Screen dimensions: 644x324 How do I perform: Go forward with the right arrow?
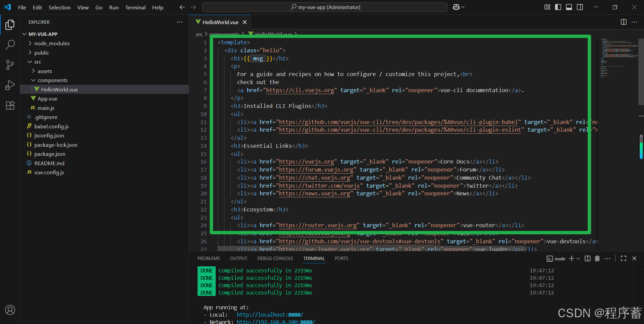(193, 7)
